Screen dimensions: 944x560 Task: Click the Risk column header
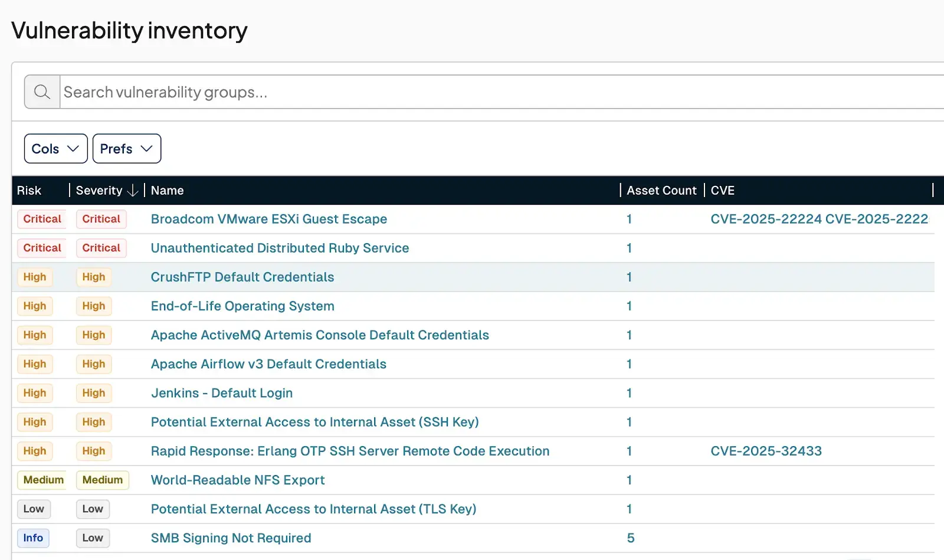[28, 190]
